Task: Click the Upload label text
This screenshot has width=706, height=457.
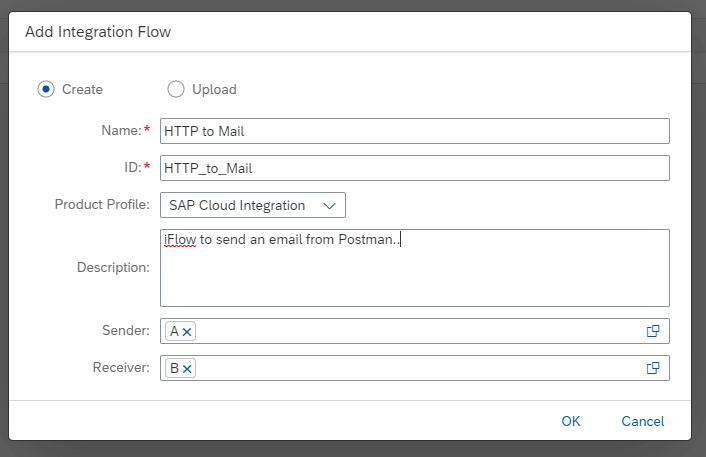Action: point(214,89)
